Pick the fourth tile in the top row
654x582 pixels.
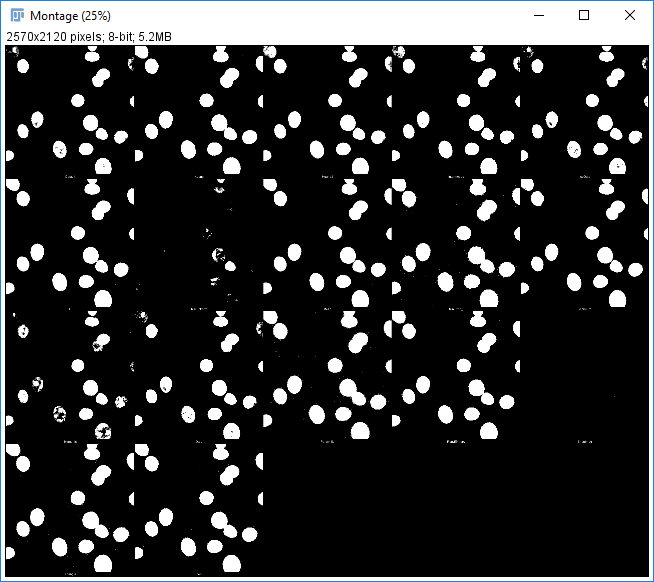coord(456,111)
